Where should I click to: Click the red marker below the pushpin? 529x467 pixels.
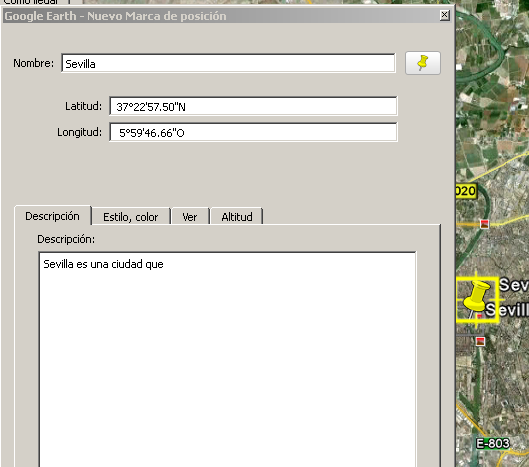(480, 341)
